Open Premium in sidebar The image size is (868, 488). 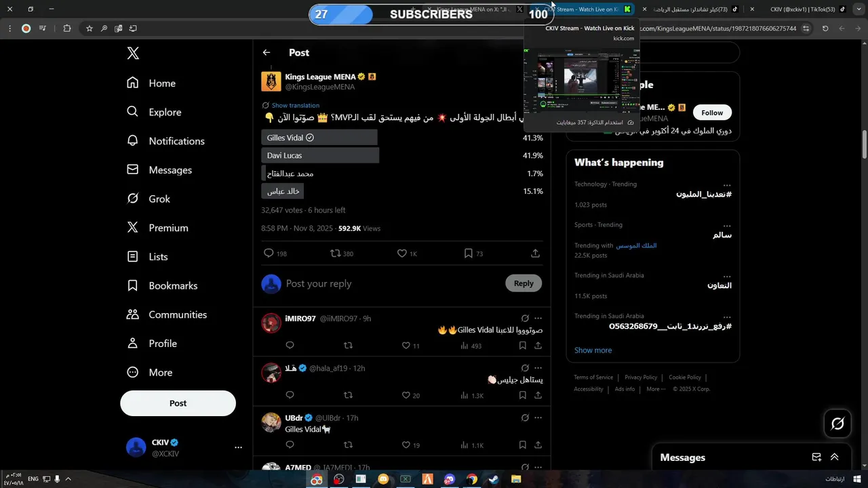coord(158,228)
